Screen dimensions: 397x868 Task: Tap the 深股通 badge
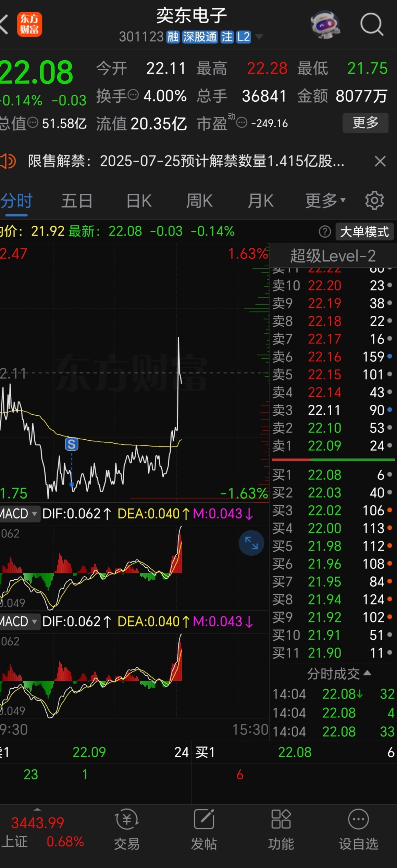pos(200,37)
